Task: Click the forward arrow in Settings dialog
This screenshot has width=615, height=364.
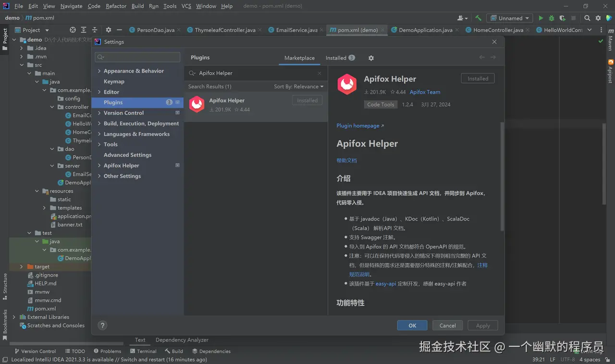Action: tap(493, 57)
